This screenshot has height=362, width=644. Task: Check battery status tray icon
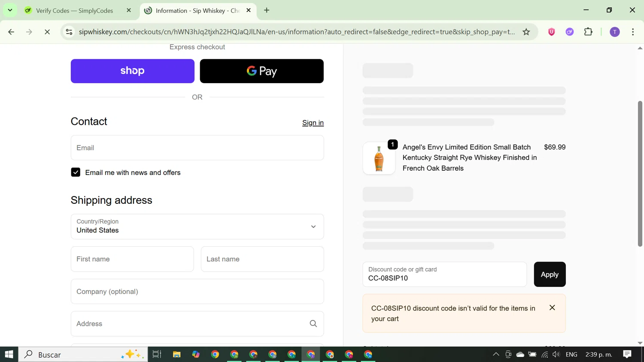tap(532, 354)
